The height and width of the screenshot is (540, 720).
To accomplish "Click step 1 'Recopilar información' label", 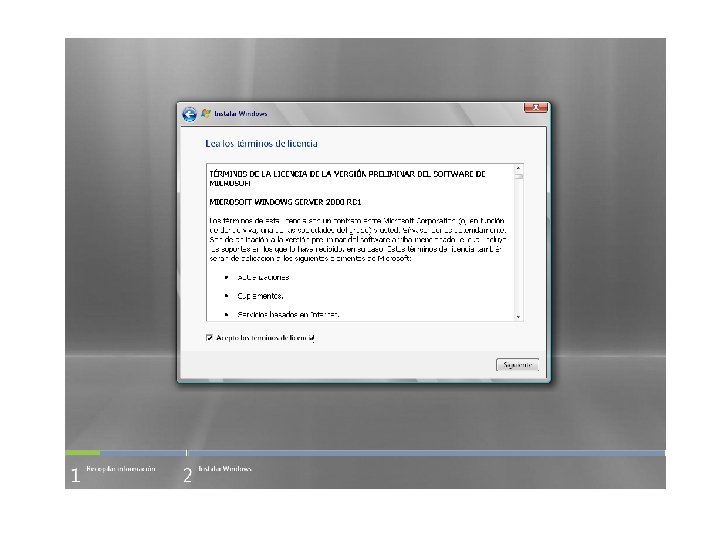I will (x=121, y=469).
